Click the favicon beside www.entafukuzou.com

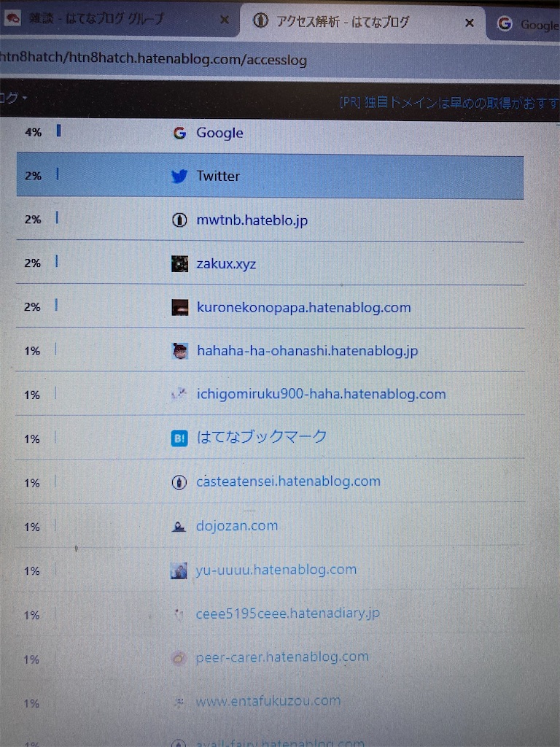pyautogui.click(x=179, y=702)
